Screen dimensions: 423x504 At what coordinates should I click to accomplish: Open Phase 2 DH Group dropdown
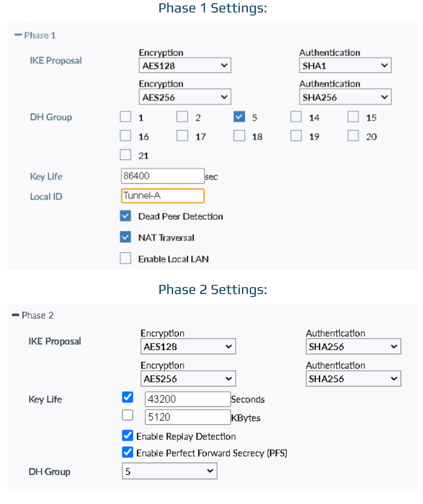click(169, 472)
